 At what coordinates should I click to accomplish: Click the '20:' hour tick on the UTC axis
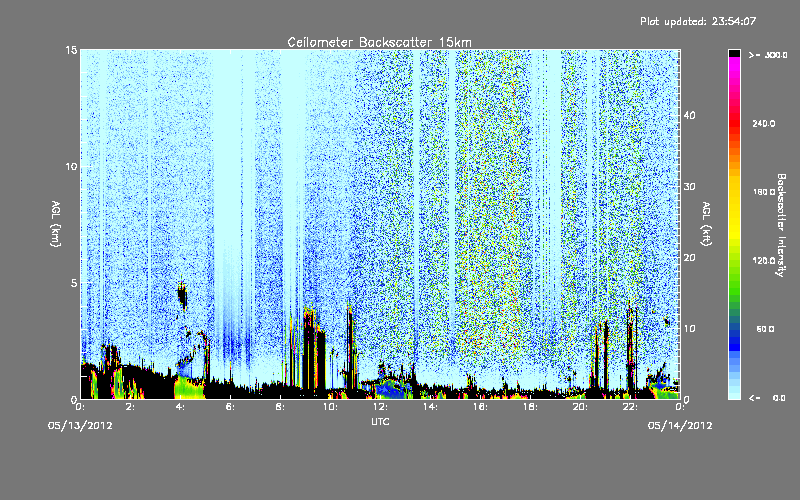tap(580, 407)
